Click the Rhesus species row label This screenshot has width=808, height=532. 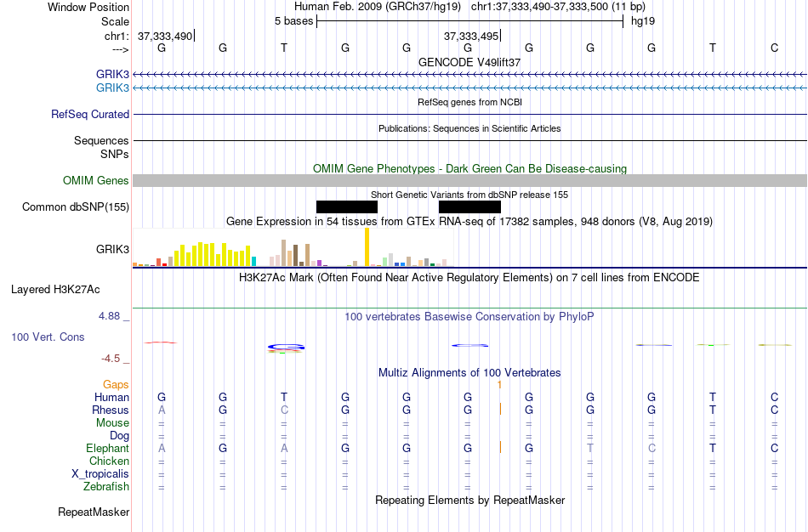click(111, 410)
